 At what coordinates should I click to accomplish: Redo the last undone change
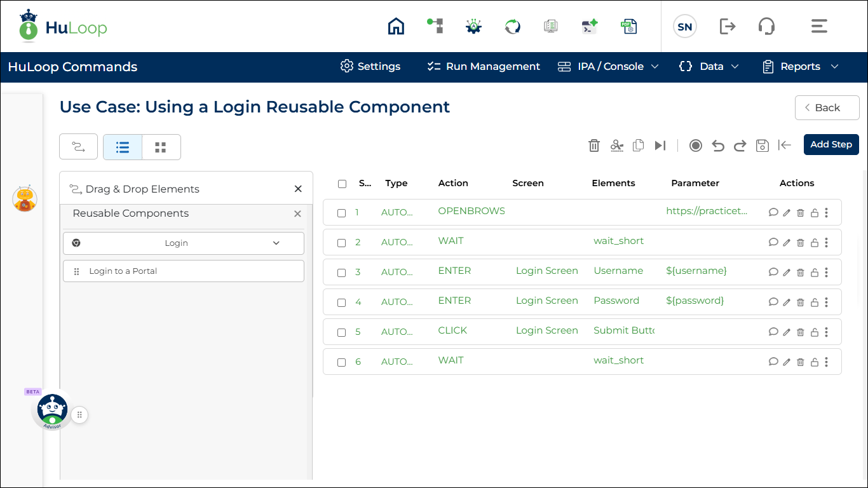pos(740,146)
